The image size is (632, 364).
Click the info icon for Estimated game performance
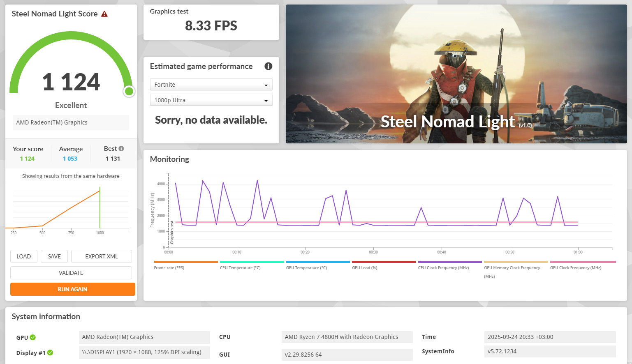click(x=268, y=66)
